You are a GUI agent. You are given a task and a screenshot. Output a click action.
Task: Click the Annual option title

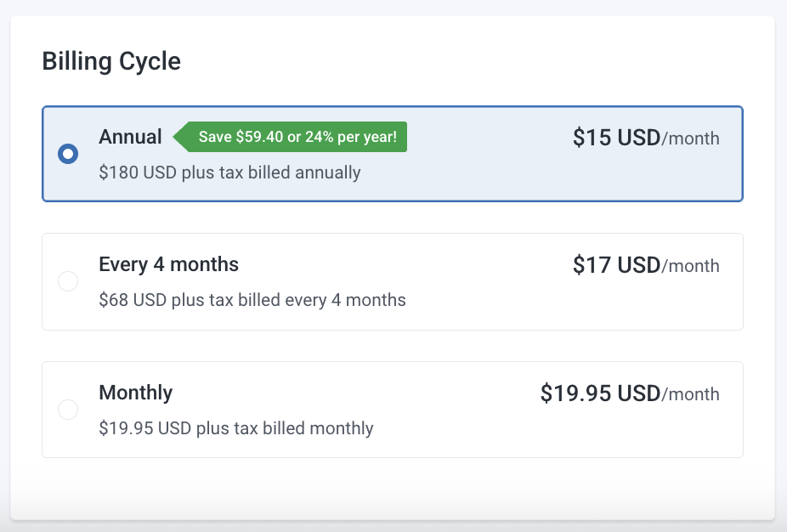[x=130, y=137]
